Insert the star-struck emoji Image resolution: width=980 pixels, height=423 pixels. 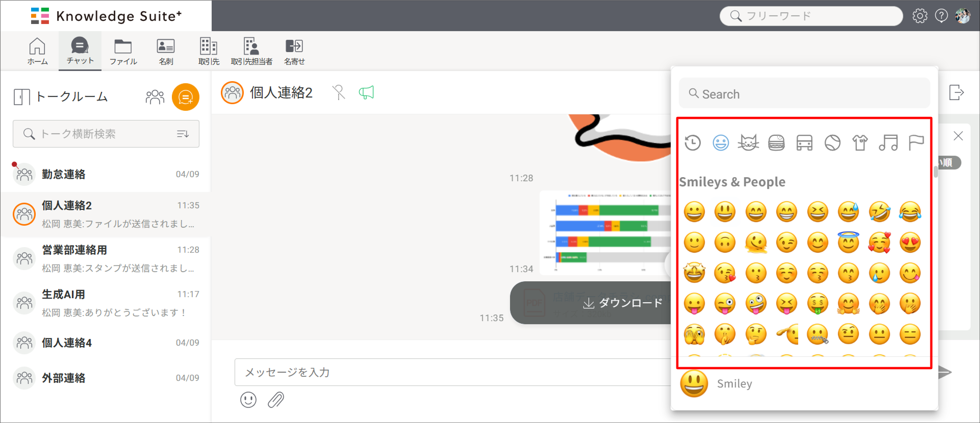point(694,273)
